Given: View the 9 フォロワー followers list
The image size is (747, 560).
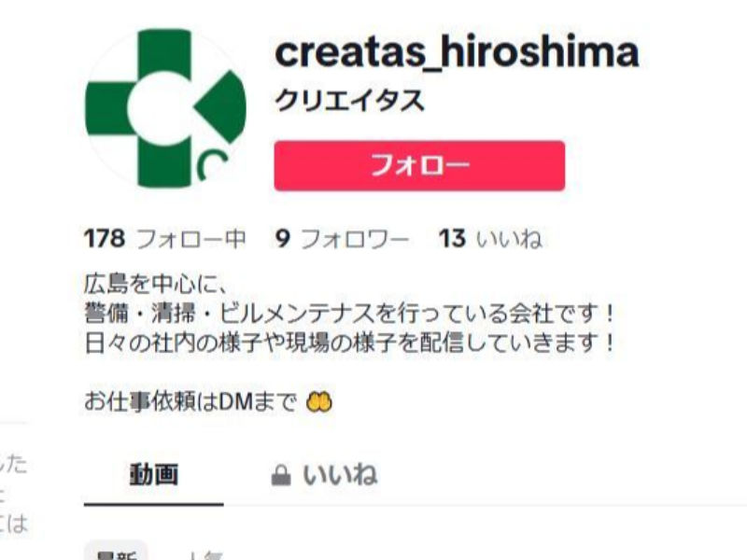Looking at the screenshot, I should point(342,239).
